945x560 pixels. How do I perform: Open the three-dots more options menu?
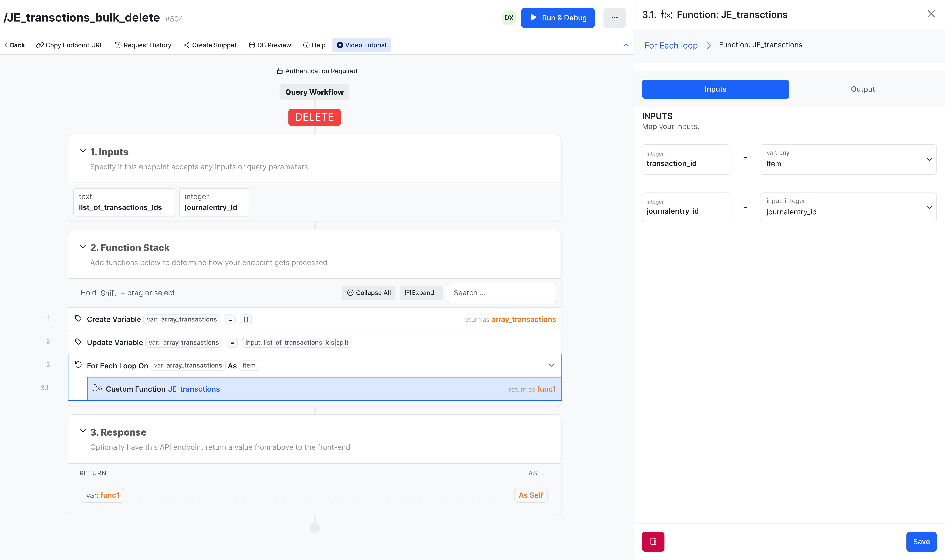[x=614, y=18]
